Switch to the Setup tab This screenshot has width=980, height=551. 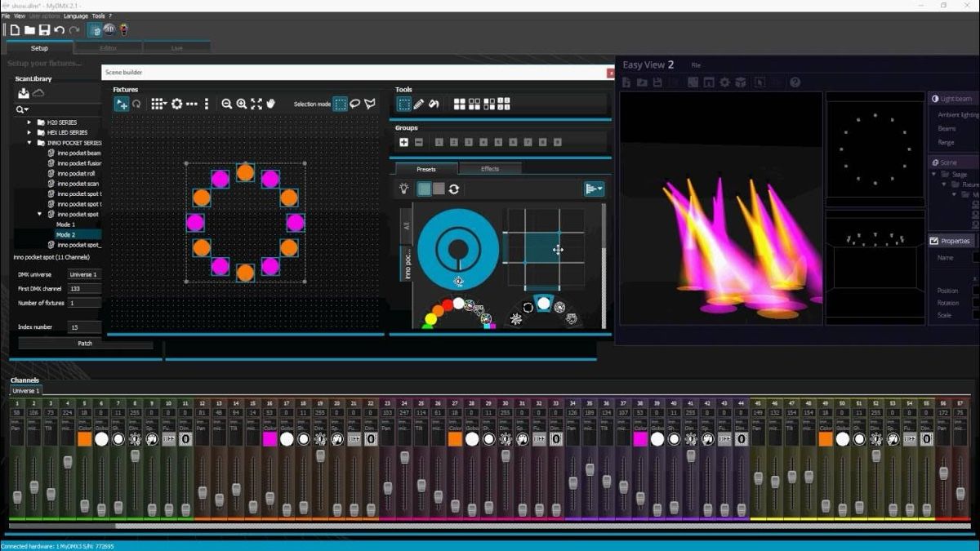[x=39, y=48]
